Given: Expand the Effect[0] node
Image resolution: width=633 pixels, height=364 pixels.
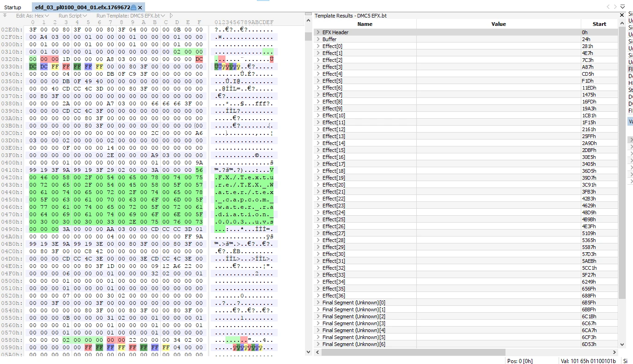Looking at the screenshot, I should tap(318, 46).
